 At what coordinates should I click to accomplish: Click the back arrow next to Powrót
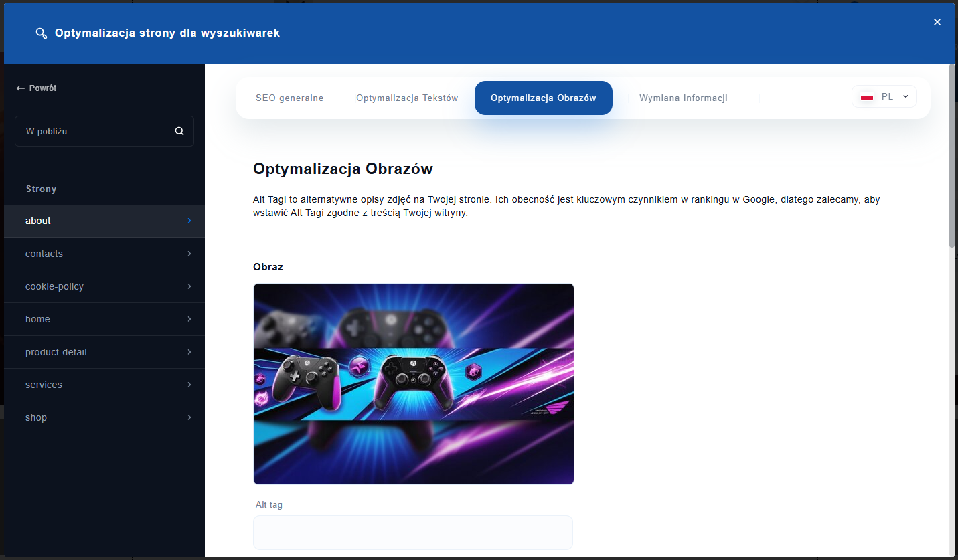pyautogui.click(x=21, y=88)
